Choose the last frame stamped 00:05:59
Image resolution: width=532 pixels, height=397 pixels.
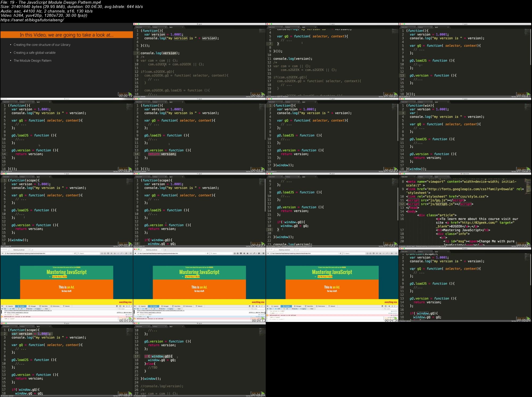coord(199,359)
